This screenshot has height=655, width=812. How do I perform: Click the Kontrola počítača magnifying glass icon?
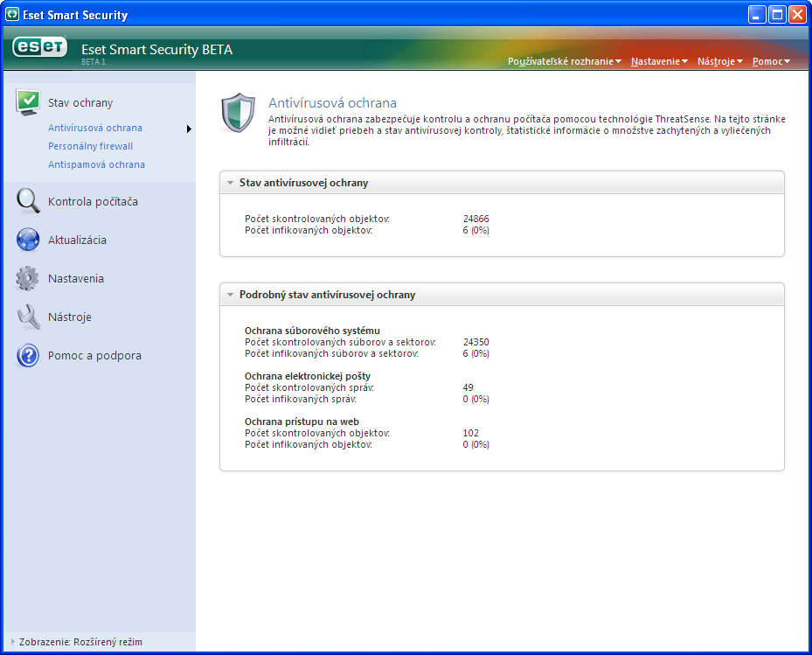28,201
